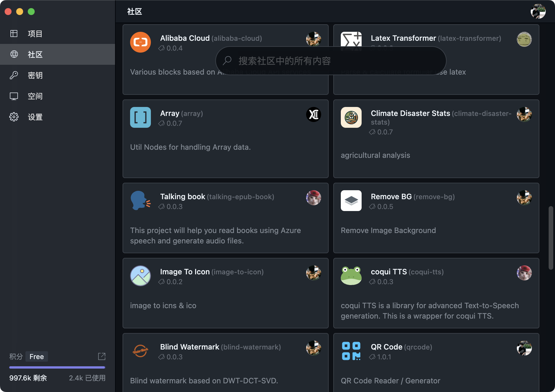Open the Climate Disaster Stats icon
The image size is (555, 392).
(351, 117)
